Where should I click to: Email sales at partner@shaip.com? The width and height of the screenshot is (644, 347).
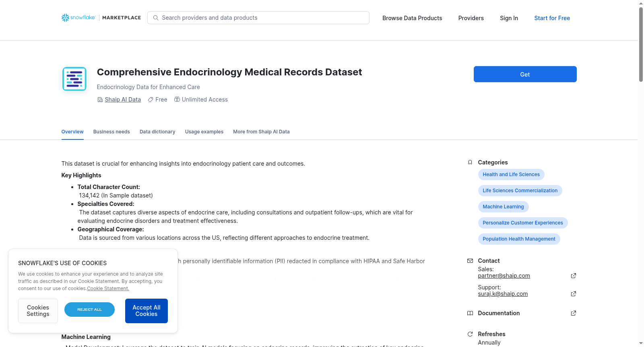(x=504, y=276)
